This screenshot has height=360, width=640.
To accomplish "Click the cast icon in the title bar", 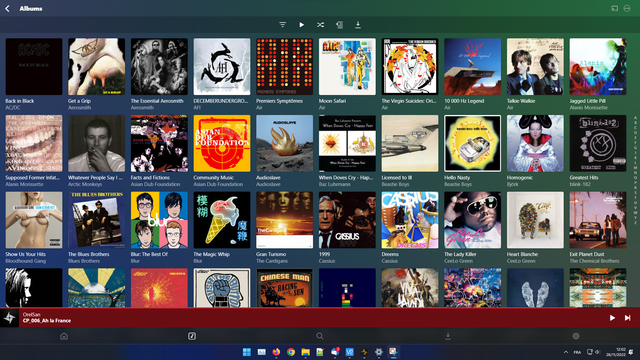I will 615,9.
